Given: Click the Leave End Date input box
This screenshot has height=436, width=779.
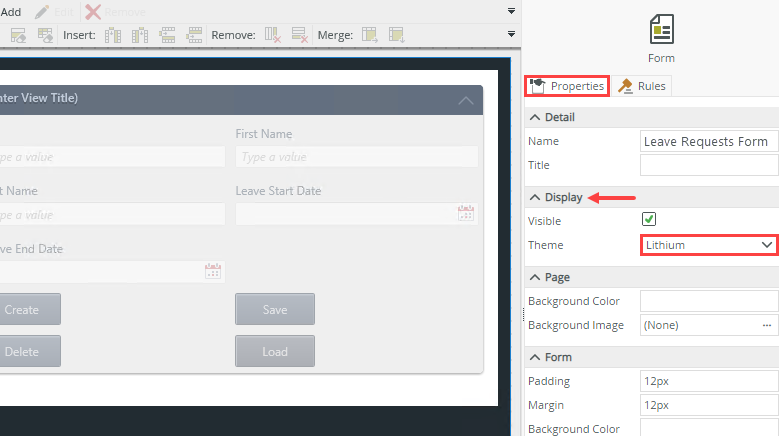Looking at the screenshot, I should 112,271.
